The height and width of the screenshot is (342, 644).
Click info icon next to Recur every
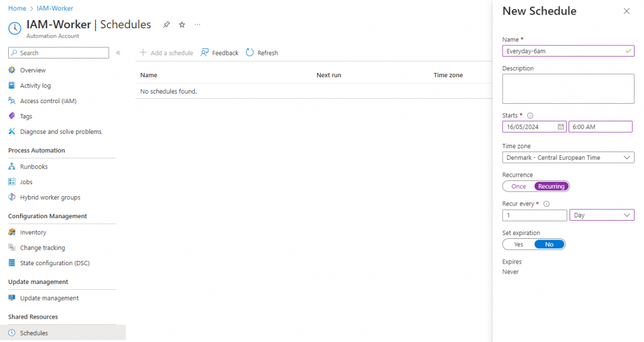point(547,204)
